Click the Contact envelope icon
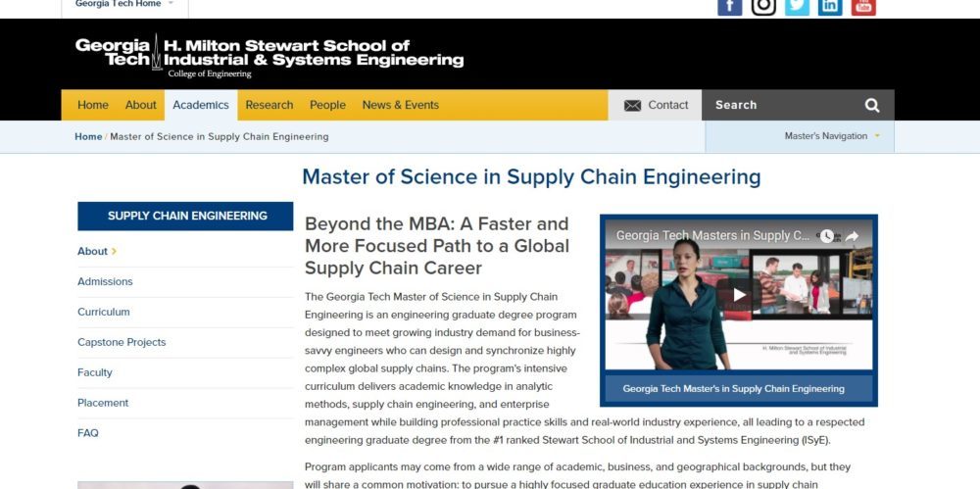 (x=632, y=106)
